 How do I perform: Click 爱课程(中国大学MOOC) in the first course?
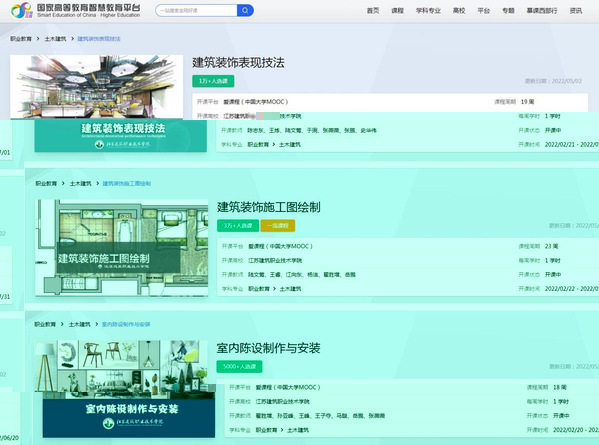point(256,102)
